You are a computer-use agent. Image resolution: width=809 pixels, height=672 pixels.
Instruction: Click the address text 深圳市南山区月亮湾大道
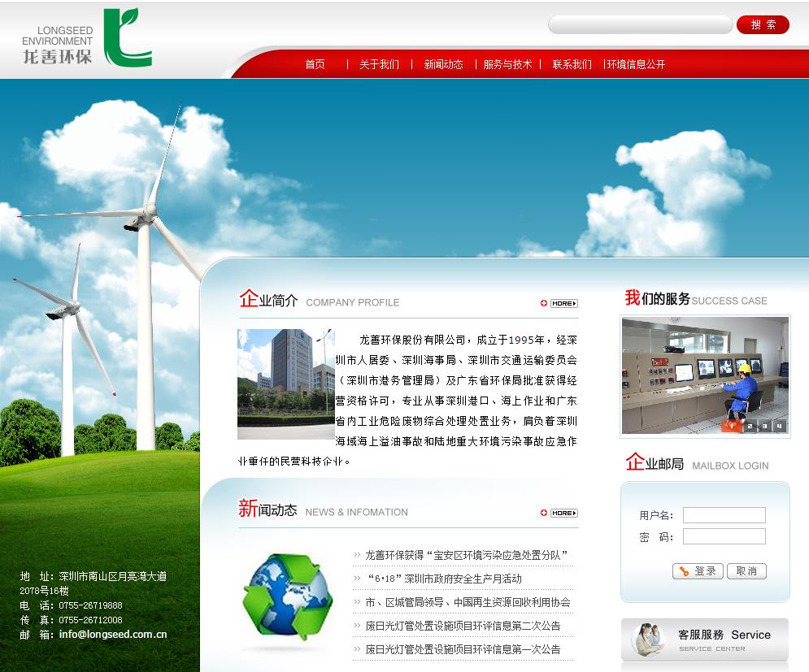coord(112,576)
